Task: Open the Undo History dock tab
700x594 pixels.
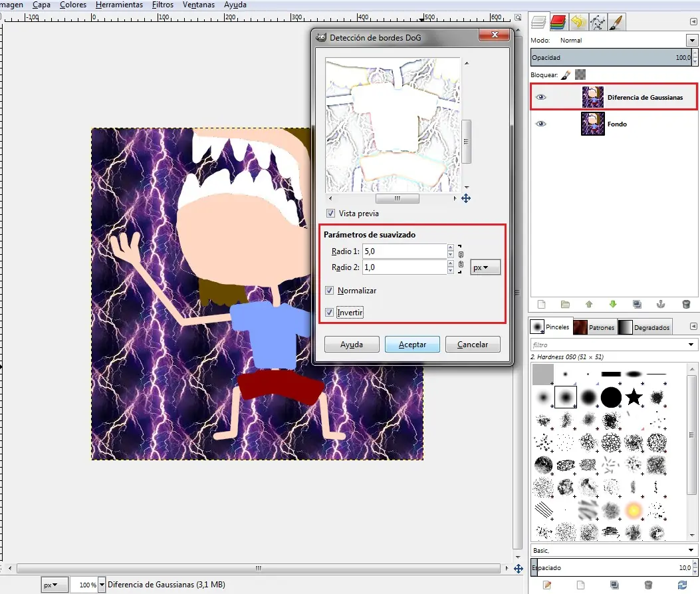Action: point(578,22)
